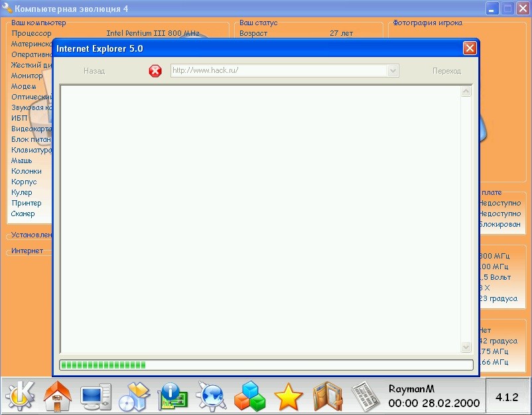Select the Монитор row in main window
Viewport: 532px width, 415px height.
[x=27, y=76]
